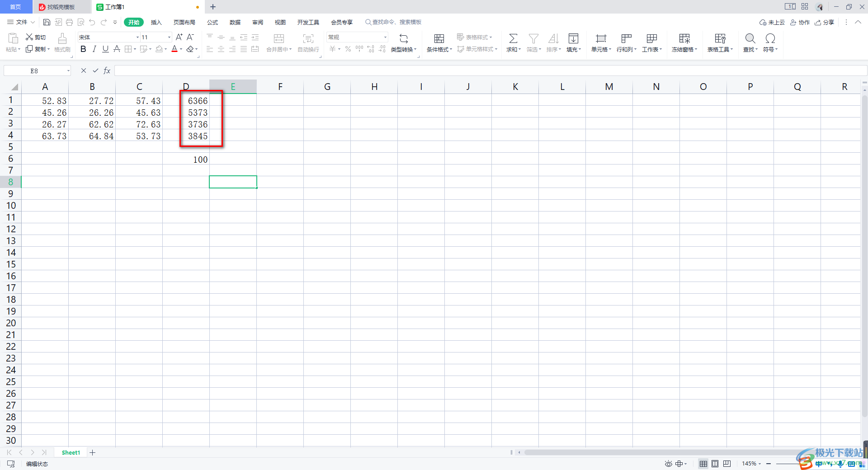This screenshot has height=470, width=868.
Task: Click the Type Conversion (类型转换) icon
Action: tap(404, 39)
